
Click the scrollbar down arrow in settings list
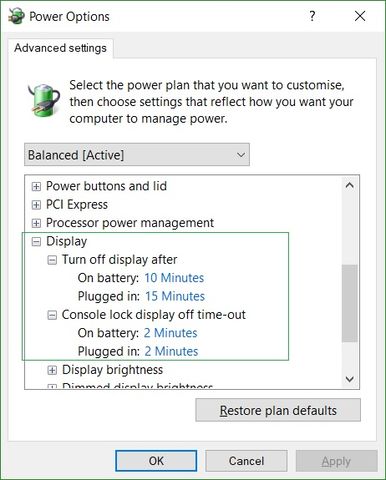[x=350, y=379]
